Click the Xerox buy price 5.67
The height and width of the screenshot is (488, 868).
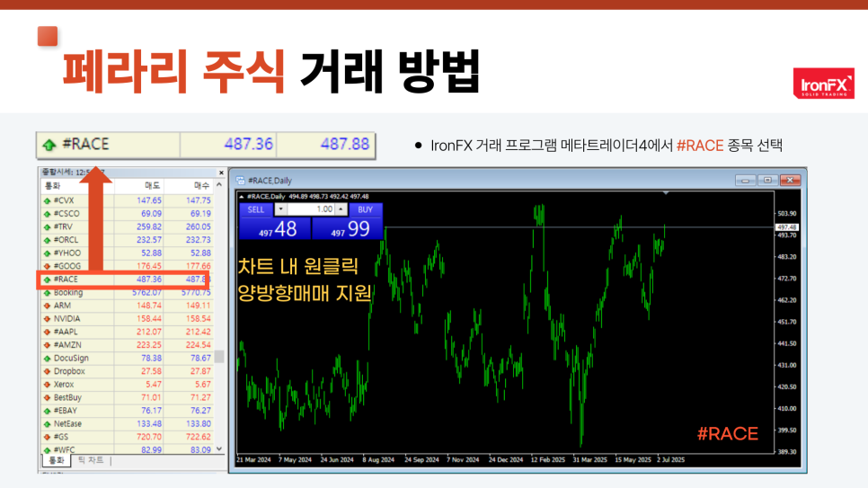[x=202, y=385]
